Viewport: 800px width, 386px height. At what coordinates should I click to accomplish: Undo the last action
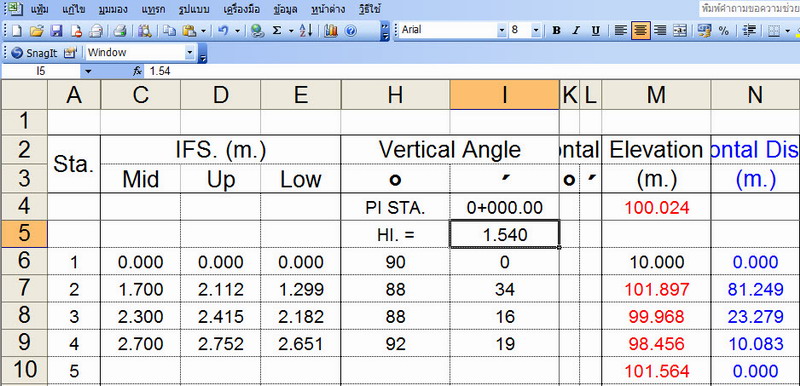click(x=223, y=31)
